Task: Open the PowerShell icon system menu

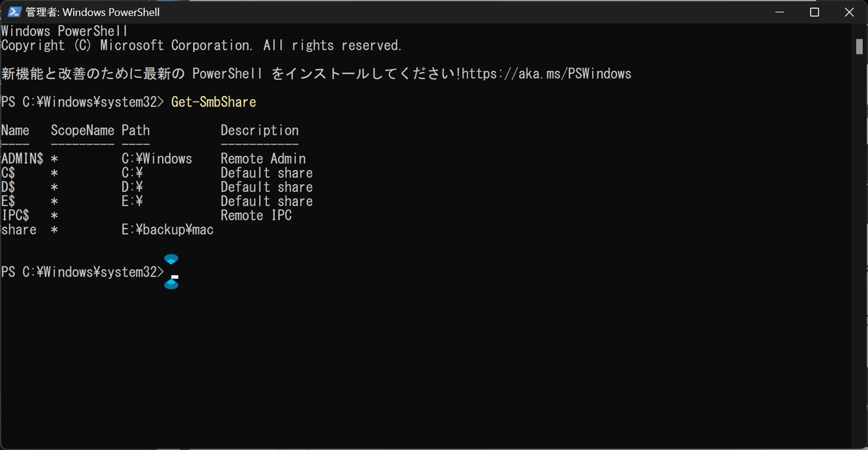Action: coord(14,12)
